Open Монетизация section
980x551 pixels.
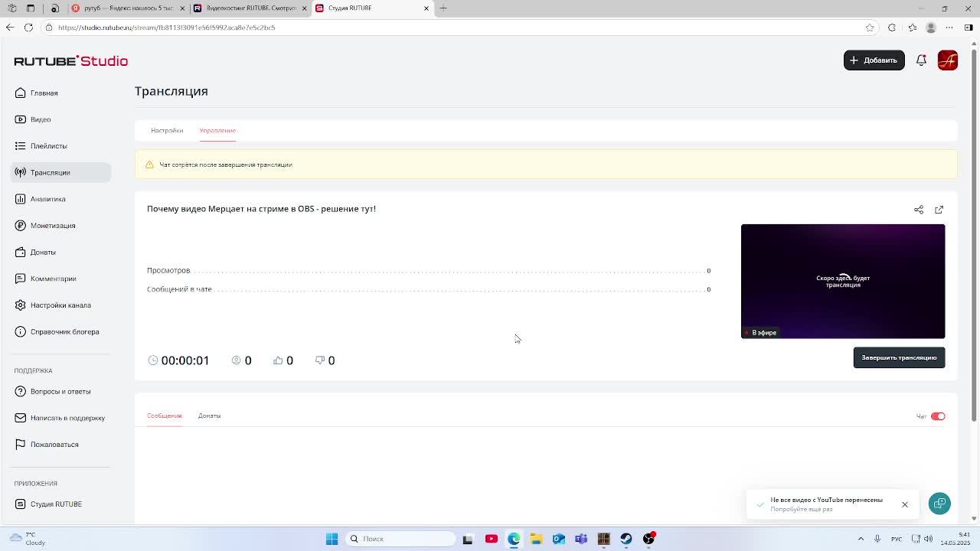(53, 226)
